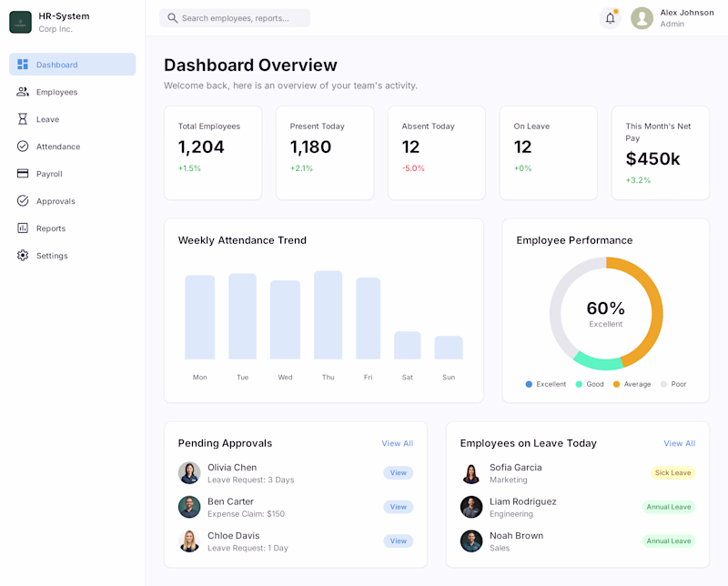
Task: Click the Employee Performance title
Action: [574, 240]
